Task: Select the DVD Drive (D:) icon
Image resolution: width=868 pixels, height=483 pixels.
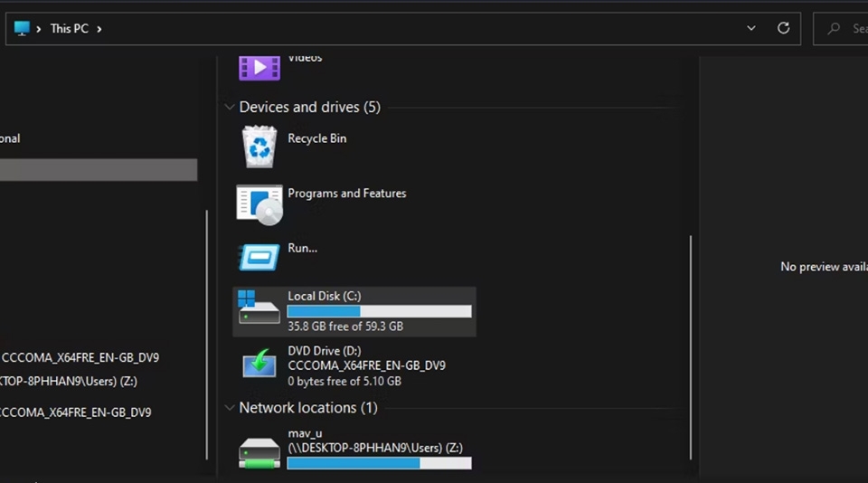Action: 259,364
